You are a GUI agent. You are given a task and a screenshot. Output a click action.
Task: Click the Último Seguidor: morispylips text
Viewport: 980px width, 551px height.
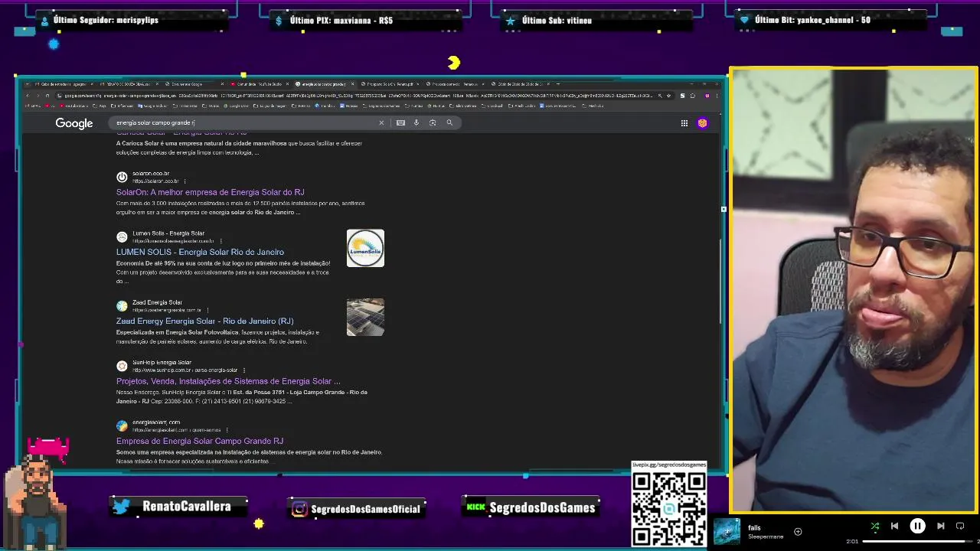(x=106, y=20)
